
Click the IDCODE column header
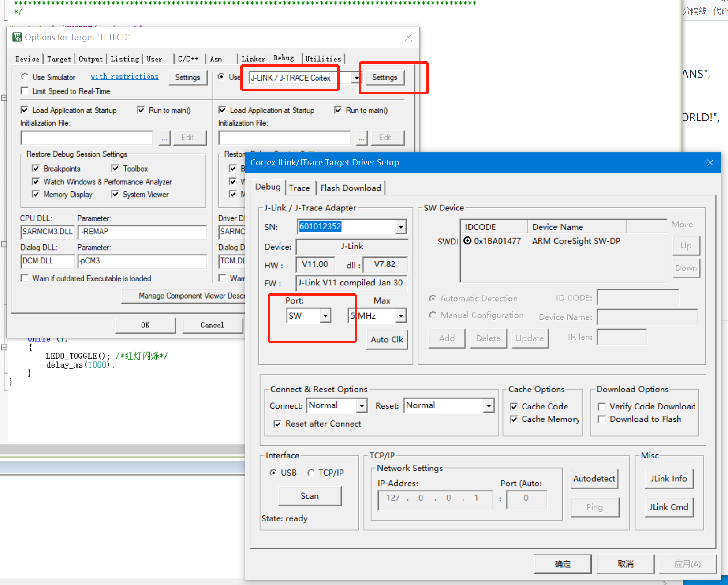click(x=494, y=227)
